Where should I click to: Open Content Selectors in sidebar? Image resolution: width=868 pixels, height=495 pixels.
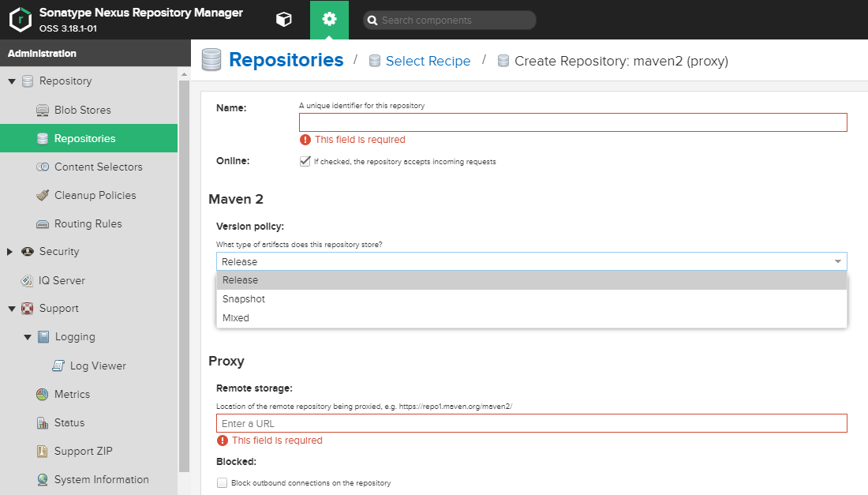pyautogui.click(x=98, y=167)
